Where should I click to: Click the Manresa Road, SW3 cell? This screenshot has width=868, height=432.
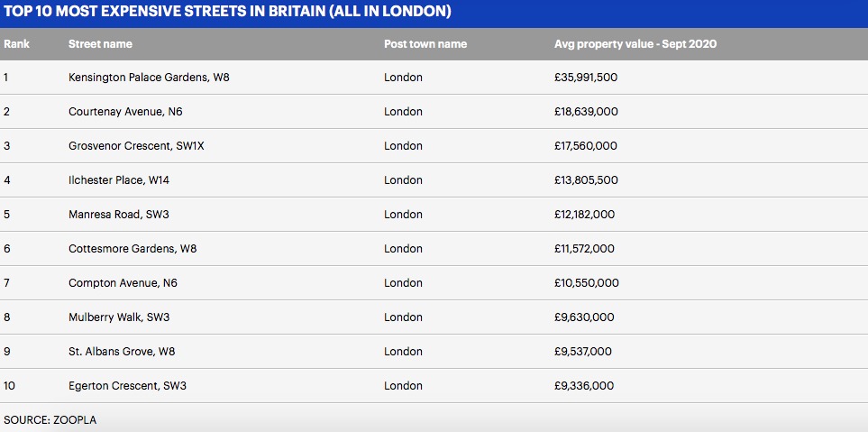coord(120,215)
